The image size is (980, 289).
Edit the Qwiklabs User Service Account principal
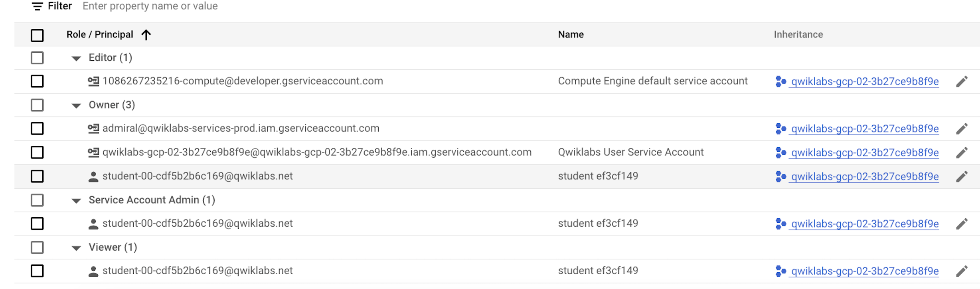pos(962,152)
